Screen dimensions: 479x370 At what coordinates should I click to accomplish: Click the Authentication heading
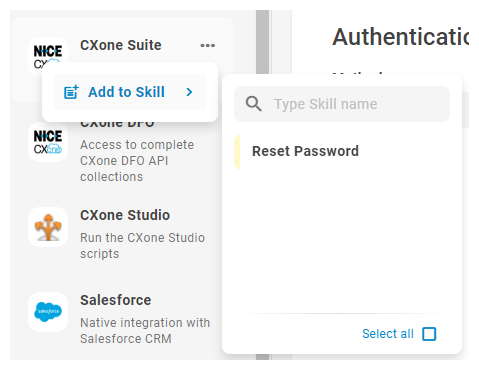click(401, 37)
